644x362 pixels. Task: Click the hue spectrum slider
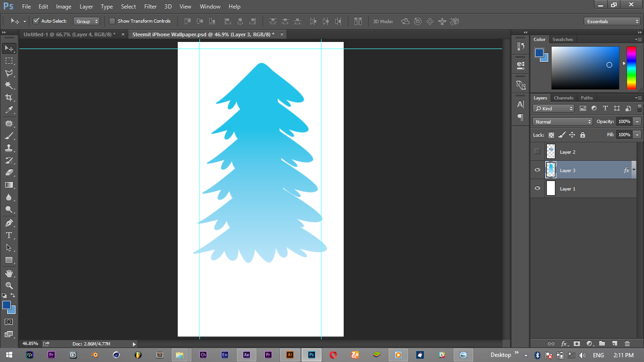click(x=631, y=68)
